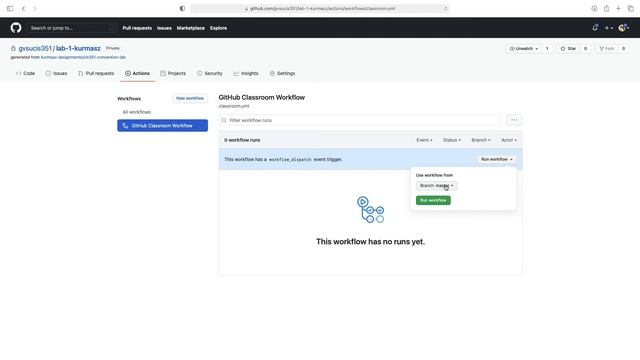The width and height of the screenshot is (640, 360).
Task: Focus the Search or jump to field
Action: (x=73, y=28)
